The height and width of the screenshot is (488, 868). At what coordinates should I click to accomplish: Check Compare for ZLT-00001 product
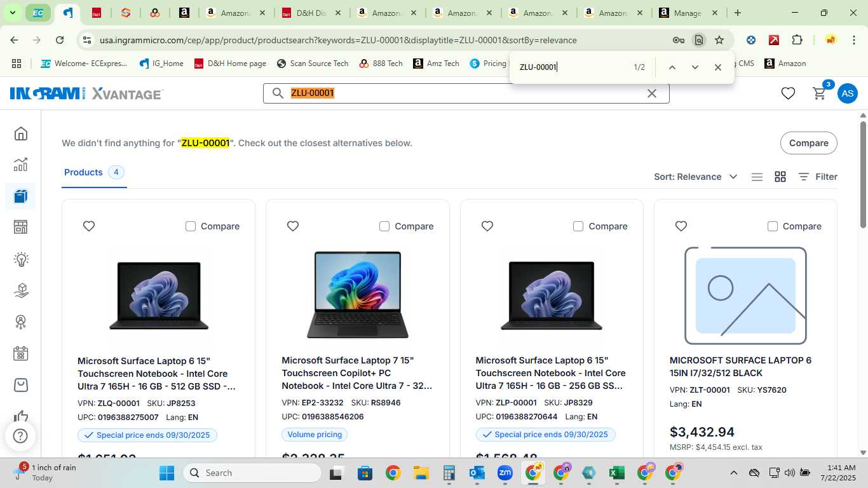773,226
